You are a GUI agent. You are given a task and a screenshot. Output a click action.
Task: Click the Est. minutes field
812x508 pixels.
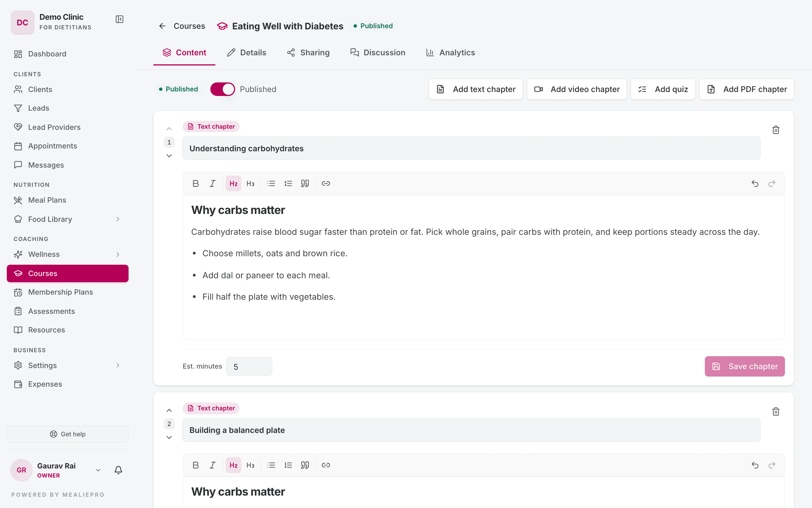point(249,366)
